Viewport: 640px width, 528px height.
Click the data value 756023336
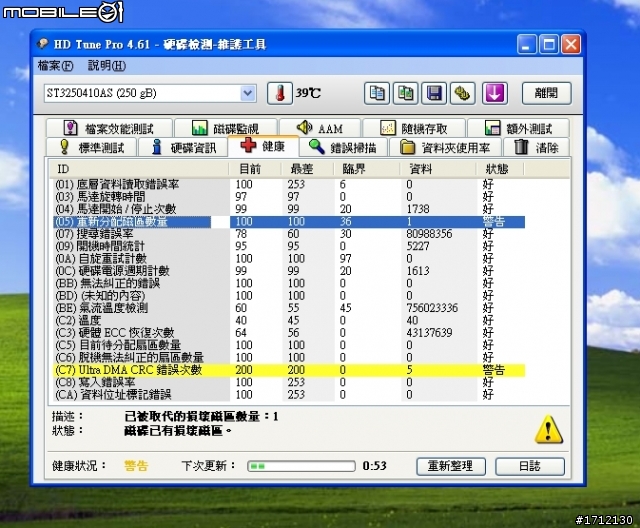tap(432, 308)
